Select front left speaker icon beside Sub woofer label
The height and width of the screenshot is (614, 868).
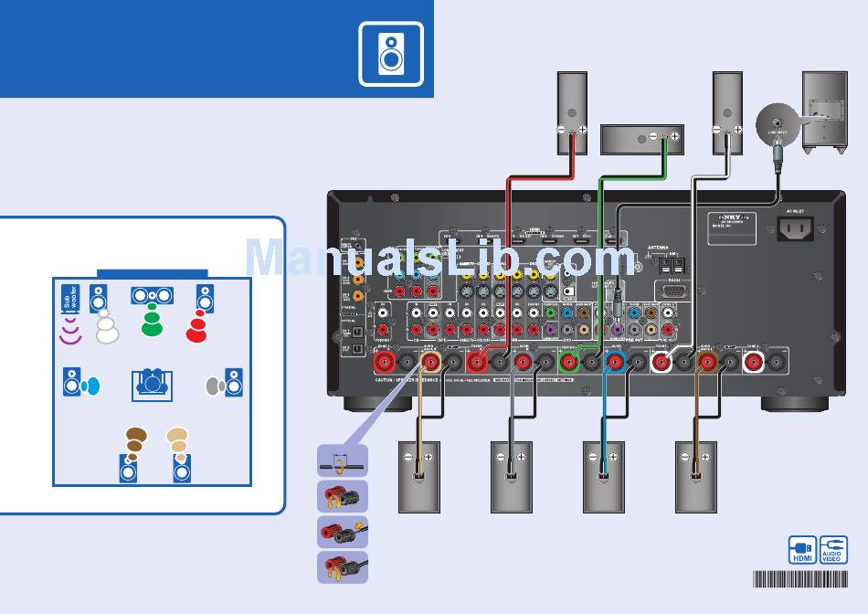click(98, 299)
